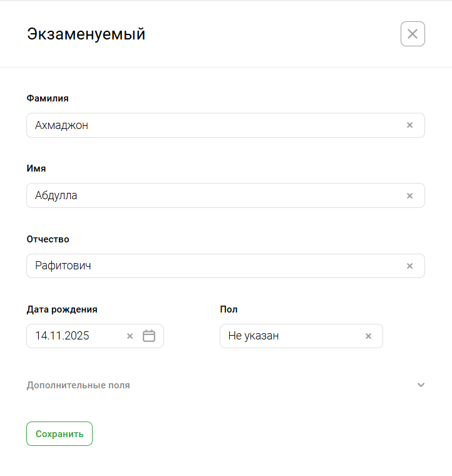Click the date field showing 14.11.2025
Image resolution: width=452 pixels, height=476 pixels.
tap(75, 336)
